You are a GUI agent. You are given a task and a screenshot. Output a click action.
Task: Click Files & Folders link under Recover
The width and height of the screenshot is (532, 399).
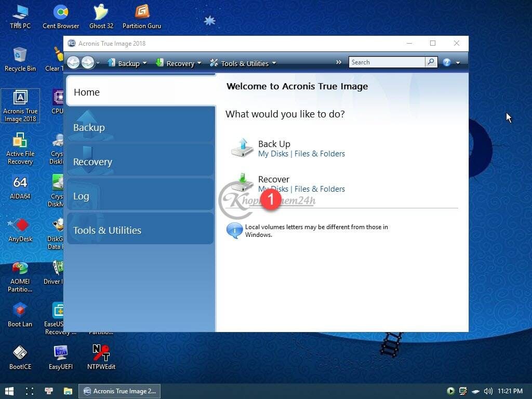click(320, 189)
